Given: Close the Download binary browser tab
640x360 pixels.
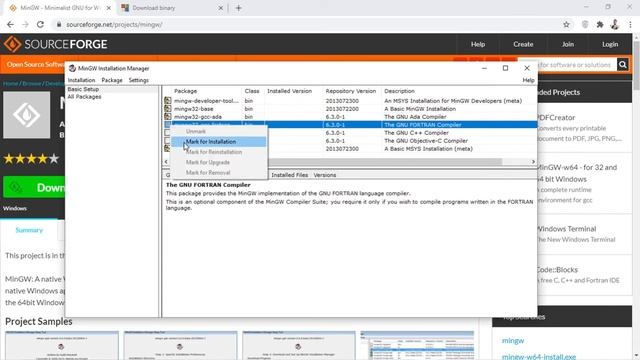Looking at the screenshot, I should pyautogui.click(x=220, y=8).
